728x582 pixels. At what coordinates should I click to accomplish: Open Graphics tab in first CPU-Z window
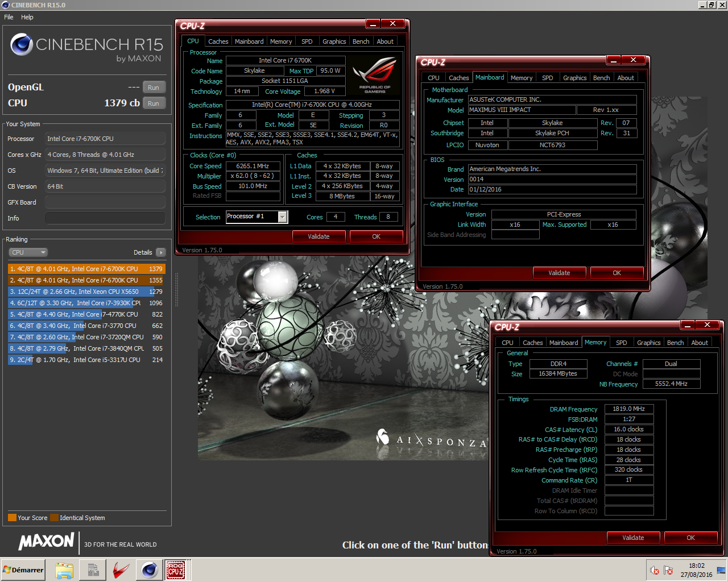click(x=334, y=41)
